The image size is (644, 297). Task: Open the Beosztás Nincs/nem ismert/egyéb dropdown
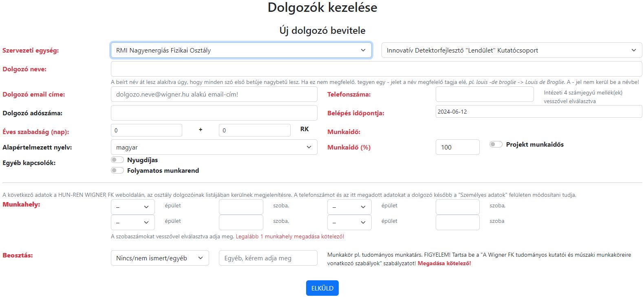tap(160, 258)
